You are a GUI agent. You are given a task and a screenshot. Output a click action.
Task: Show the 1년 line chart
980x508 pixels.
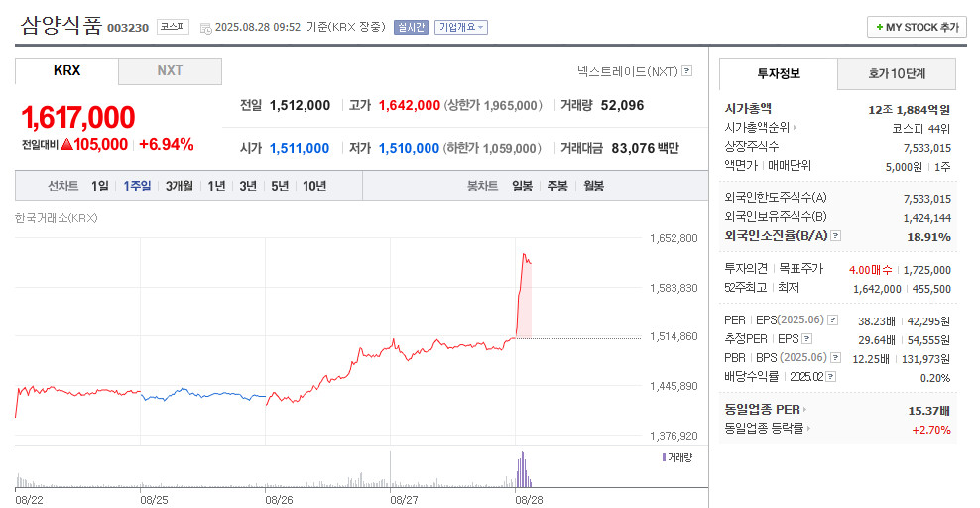216,186
